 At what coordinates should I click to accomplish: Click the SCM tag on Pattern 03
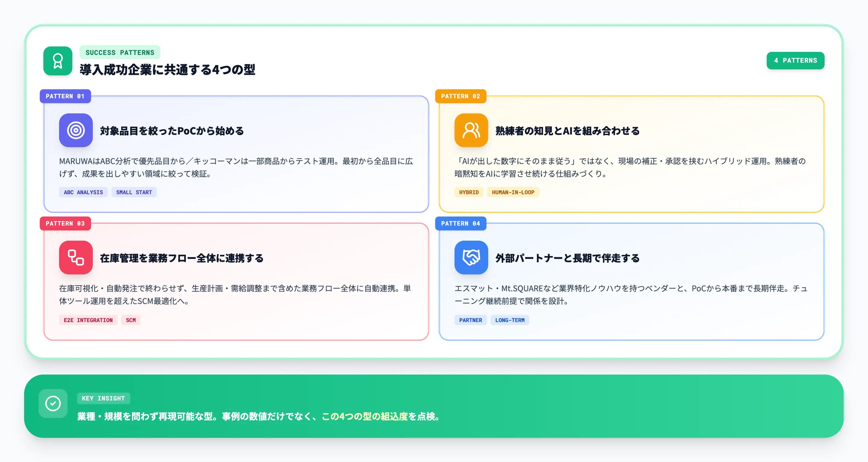click(x=131, y=320)
